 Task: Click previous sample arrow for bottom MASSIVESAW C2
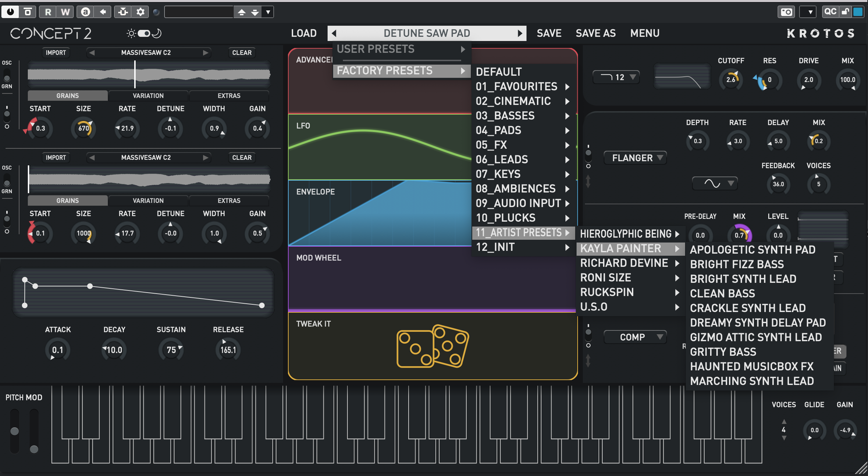(x=92, y=157)
